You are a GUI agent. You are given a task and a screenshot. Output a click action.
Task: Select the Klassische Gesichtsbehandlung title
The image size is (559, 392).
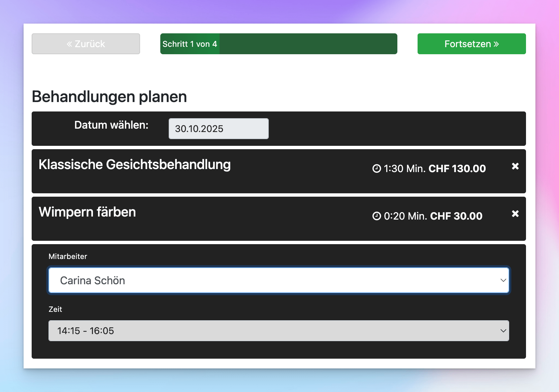134,165
